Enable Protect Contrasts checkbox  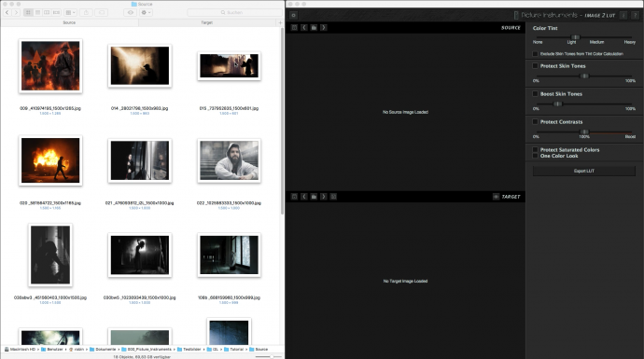point(535,121)
